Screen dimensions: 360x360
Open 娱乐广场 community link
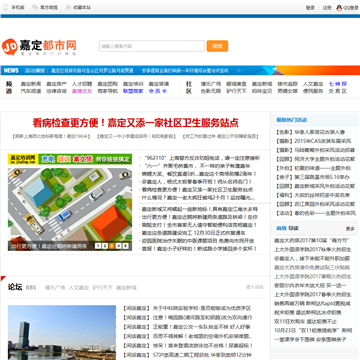(211, 84)
